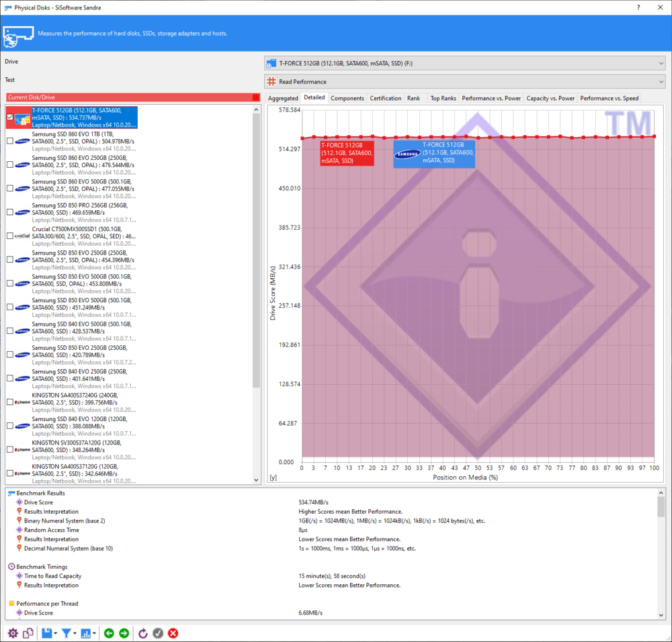Click the Drive Score 534.74MB/s value

tap(313, 502)
